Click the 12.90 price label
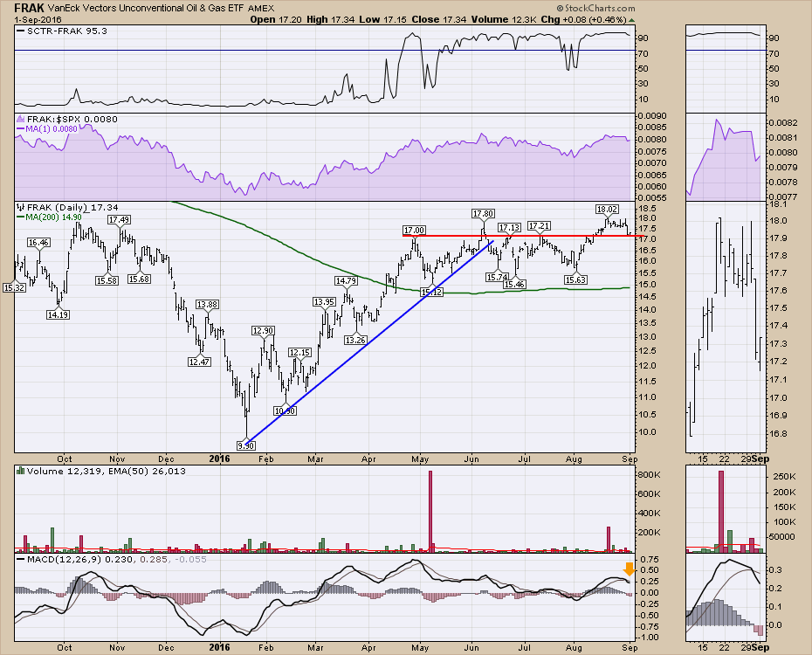812x655 pixels. 263,330
